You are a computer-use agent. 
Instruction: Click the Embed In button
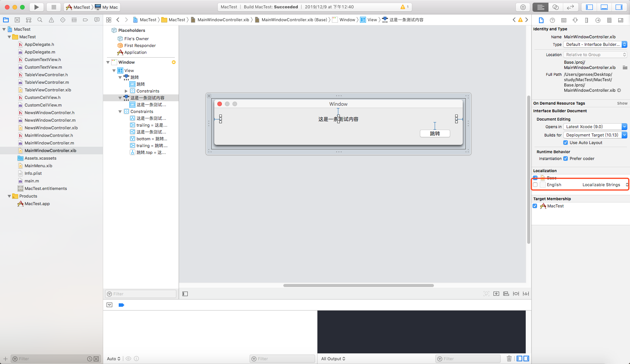tap(496, 294)
